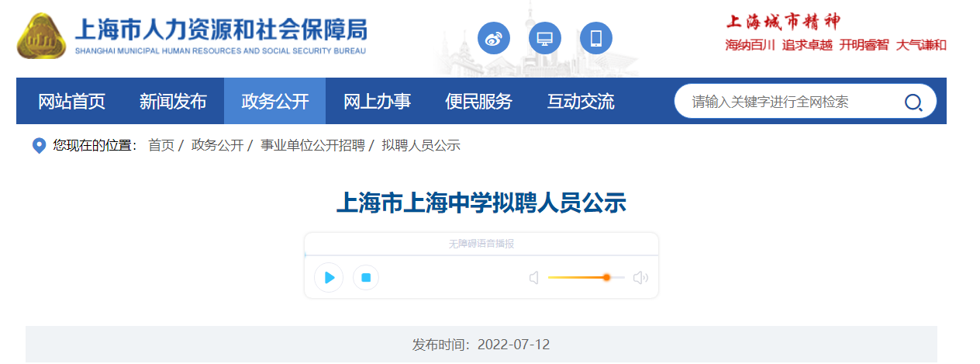Click the location pin icon
The width and height of the screenshot is (980, 364).
39,146
